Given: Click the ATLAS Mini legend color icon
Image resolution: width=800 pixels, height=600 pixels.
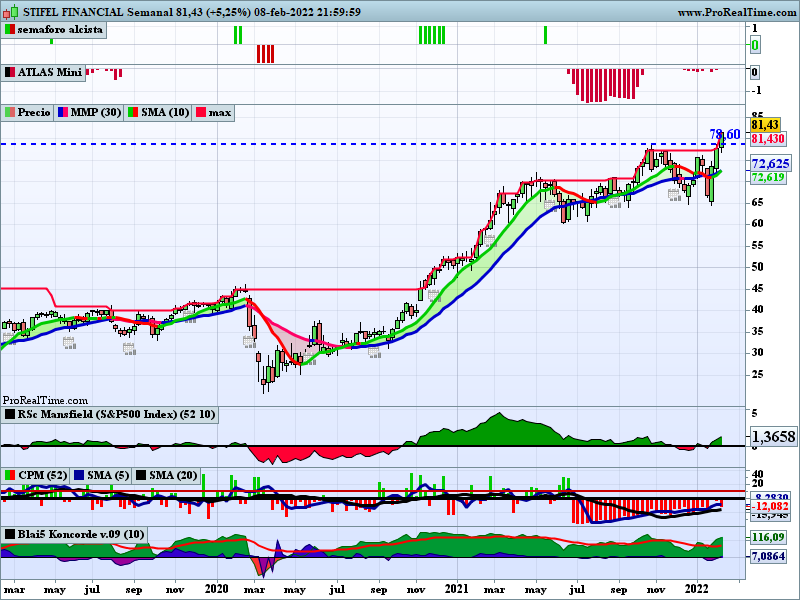Looking at the screenshot, I should tap(10, 72).
